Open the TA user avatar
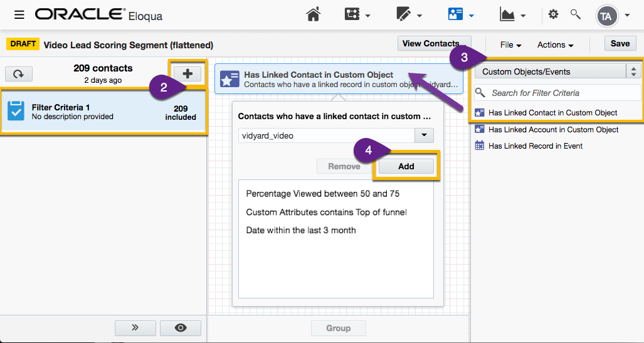Viewport: 644px width, 343px height. coord(606,16)
